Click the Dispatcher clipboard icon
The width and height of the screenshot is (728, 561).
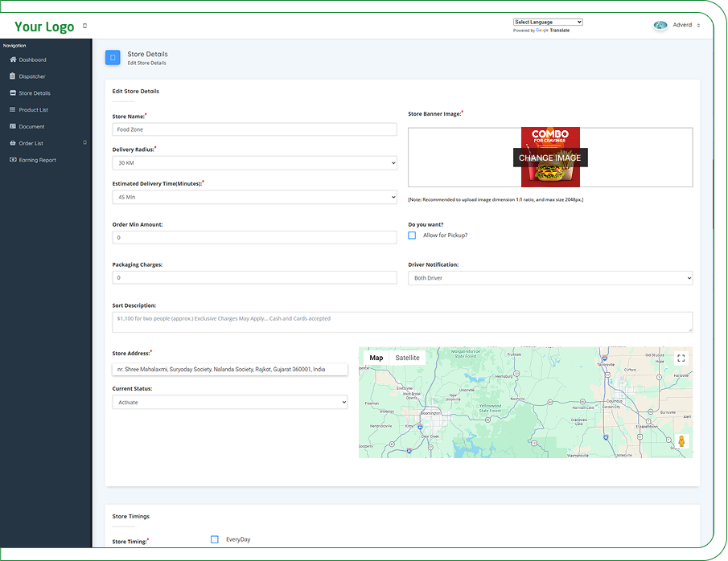click(13, 76)
